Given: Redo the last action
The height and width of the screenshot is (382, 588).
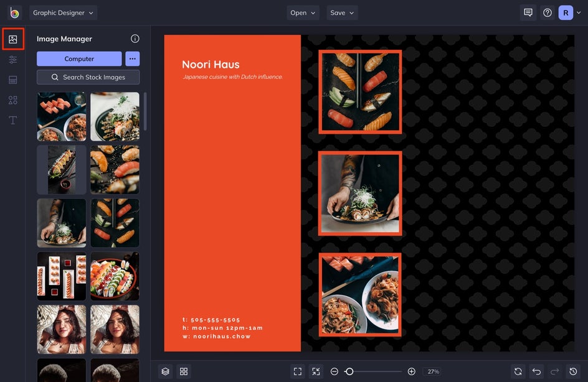Looking at the screenshot, I should (x=554, y=371).
